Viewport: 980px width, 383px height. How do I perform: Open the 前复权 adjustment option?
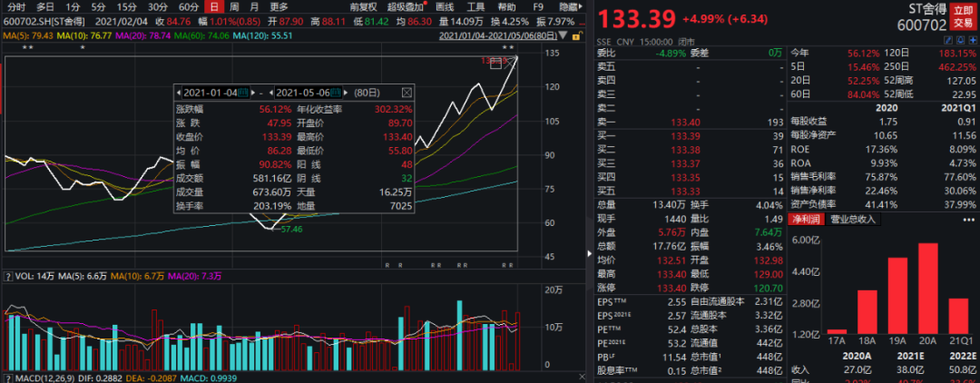tap(364, 7)
